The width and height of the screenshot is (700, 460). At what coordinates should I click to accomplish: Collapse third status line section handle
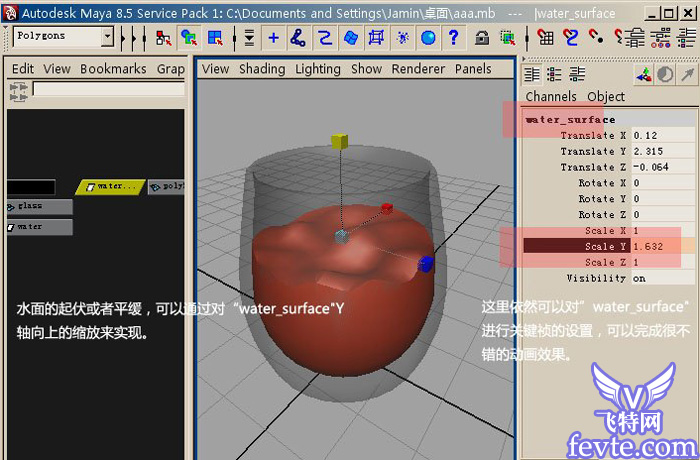pos(144,38)
